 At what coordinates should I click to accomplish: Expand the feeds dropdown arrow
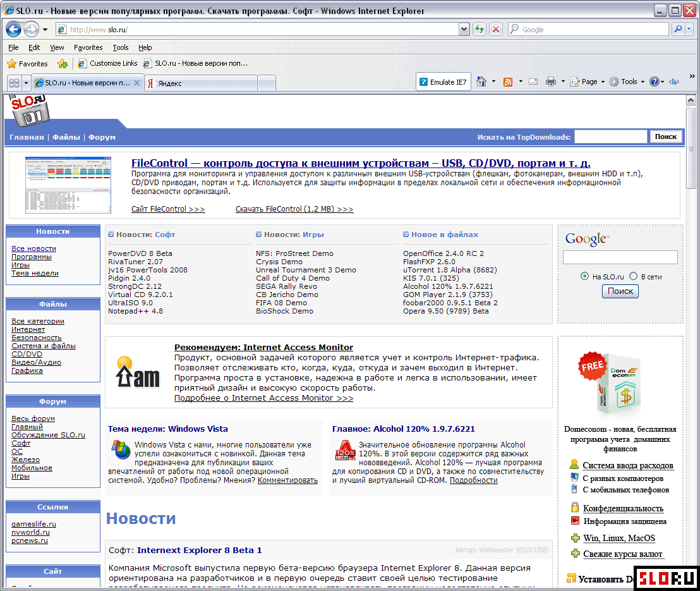pos(521,82)
